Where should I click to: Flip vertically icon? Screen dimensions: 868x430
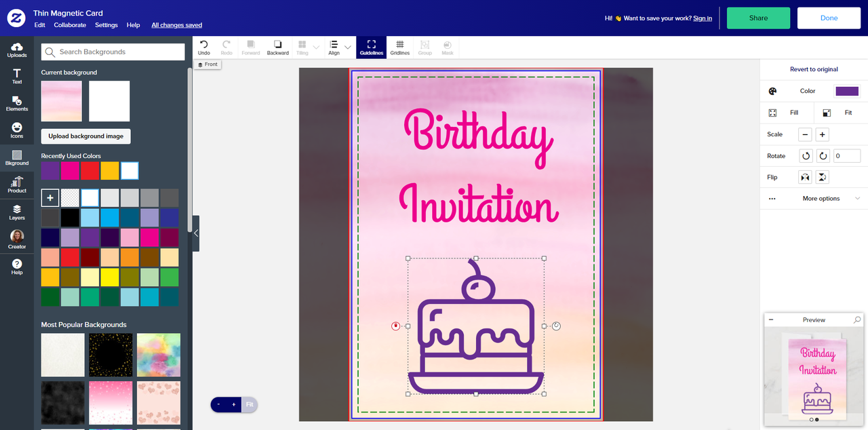[x=822, y=177]
